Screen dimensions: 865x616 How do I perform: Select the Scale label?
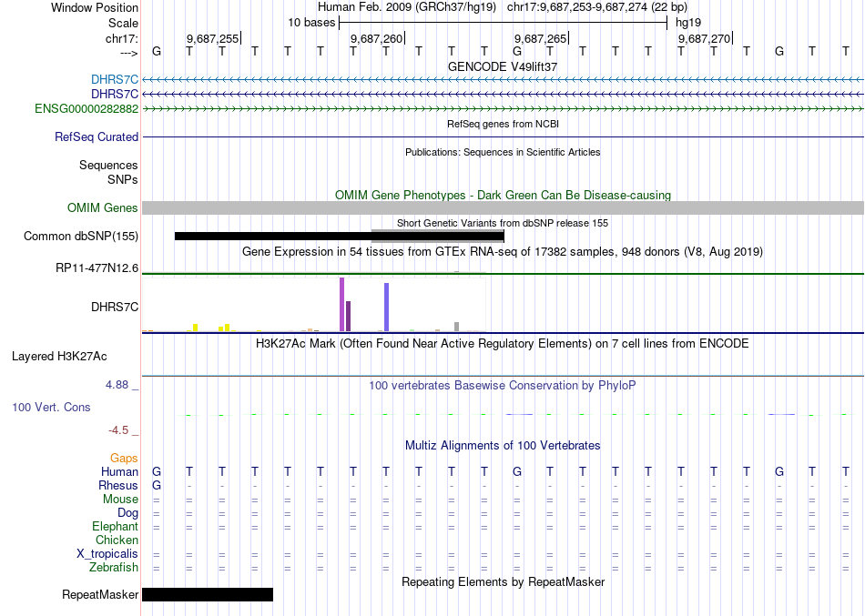tap(123, 23)
